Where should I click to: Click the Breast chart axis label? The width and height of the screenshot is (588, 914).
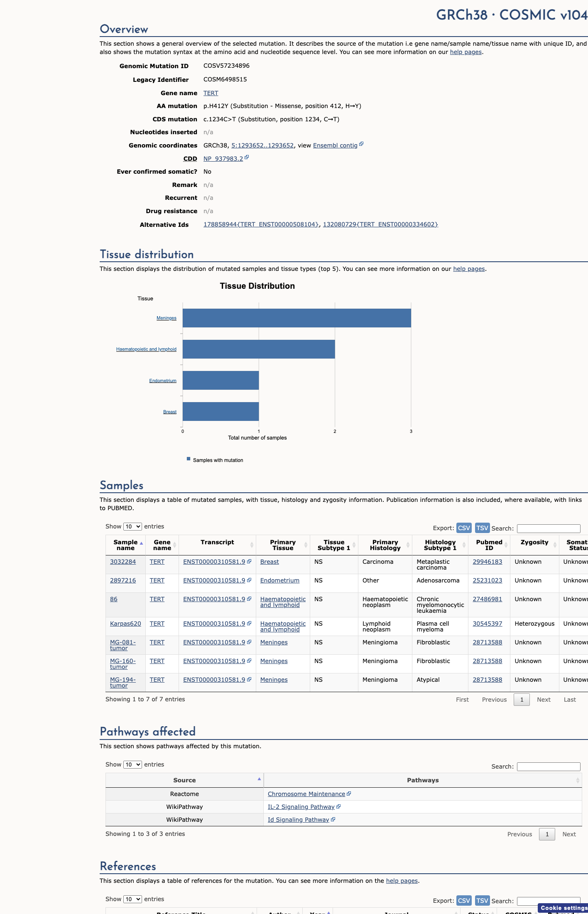coord(170,412)
